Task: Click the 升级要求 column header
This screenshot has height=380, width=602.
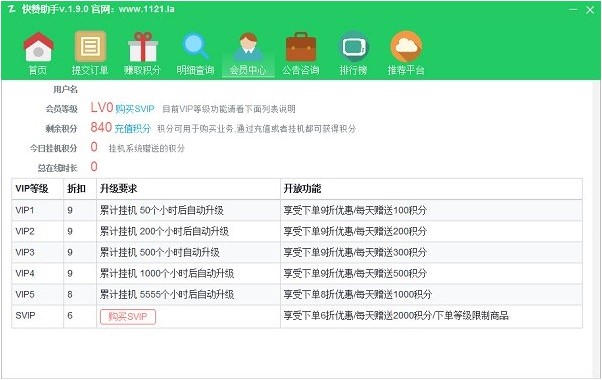Action: tap(189, 189)
